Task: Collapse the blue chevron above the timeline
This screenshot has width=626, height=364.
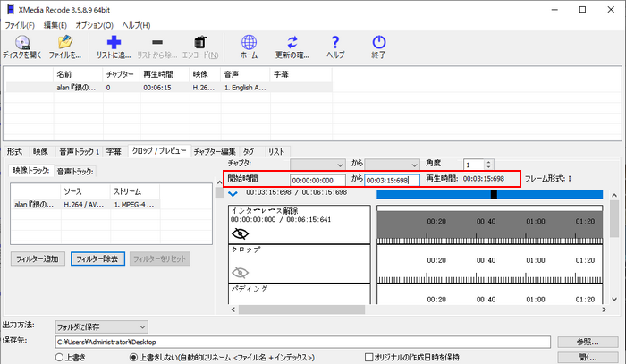Action: [233, 192]
